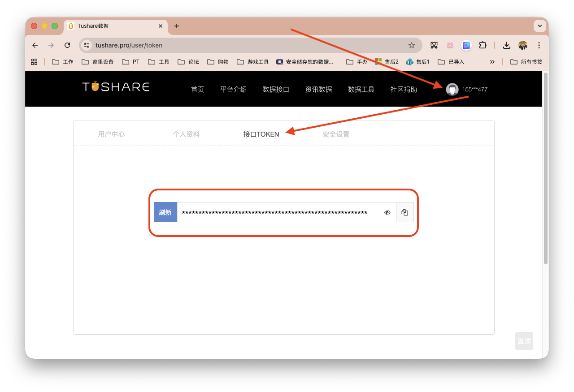574x392 pixels.
Task: Click the site info icon in address bar
Action: coord(86,45)
